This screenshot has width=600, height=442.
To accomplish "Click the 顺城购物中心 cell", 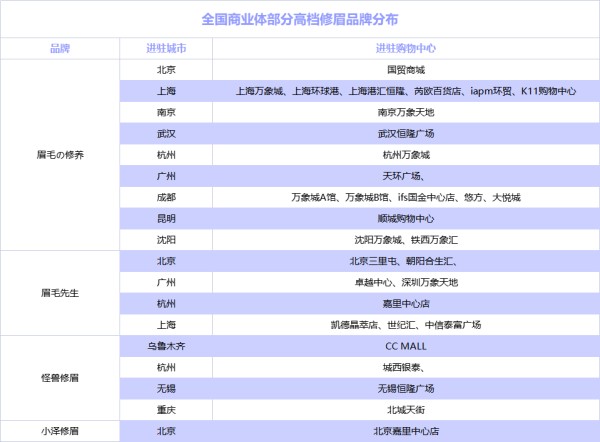I will click(x=406, y=219).
